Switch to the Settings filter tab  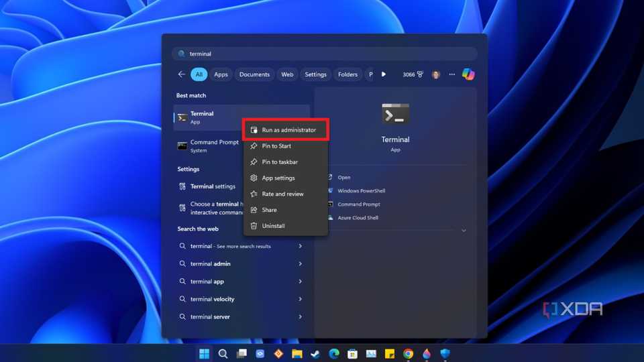[315, 74]
